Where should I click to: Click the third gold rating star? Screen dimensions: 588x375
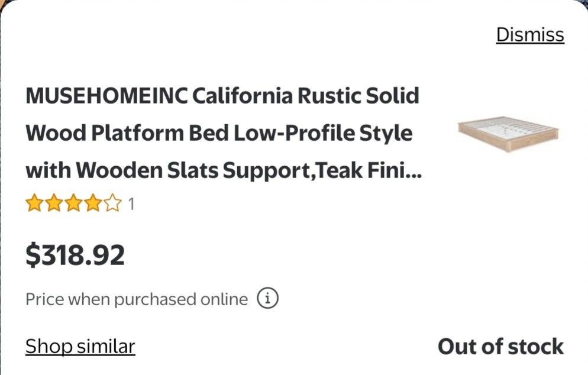(x=73, y=205)
